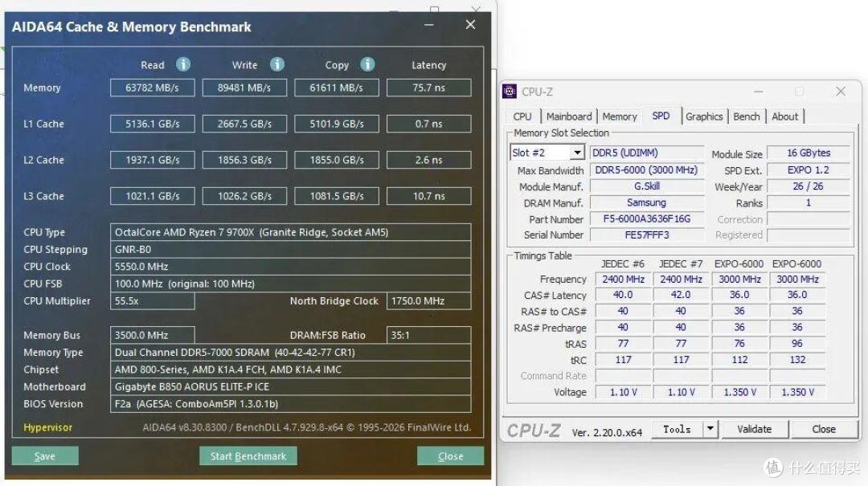The image size is (868, 486).
Task: Click the BIOS Version field F2a
Action: (291, 403)
